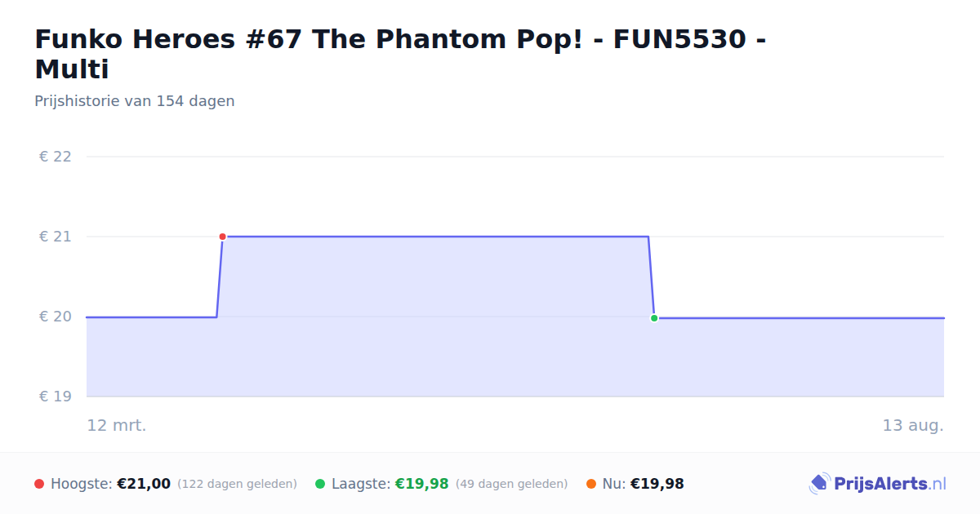Click the Funko Heroes Phantom Pop title
Viewport: 980px width, 514px height.
[x=400, y=54]
